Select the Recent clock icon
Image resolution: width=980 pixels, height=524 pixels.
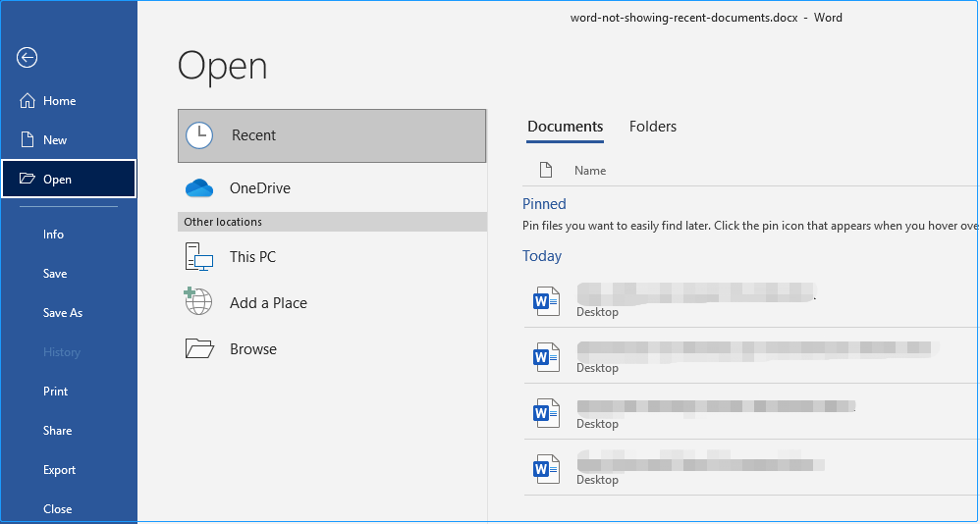[x=199, y=135]
